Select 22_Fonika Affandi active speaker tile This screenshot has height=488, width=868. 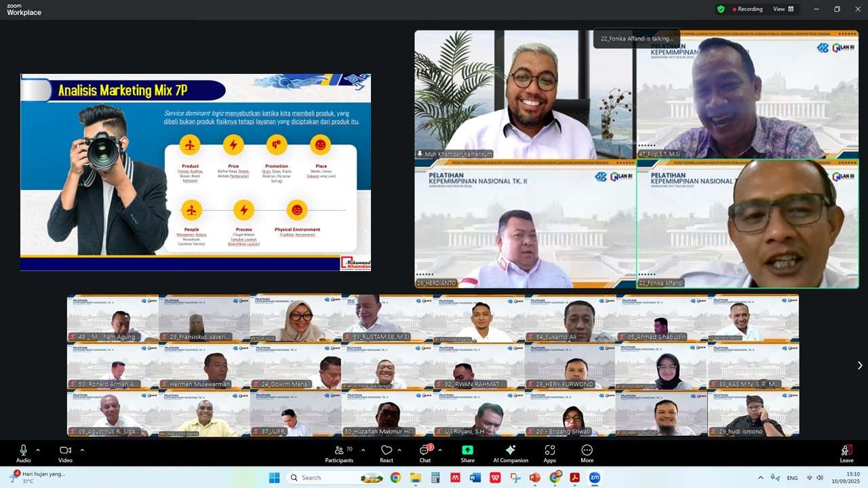[x=747, y=224]
